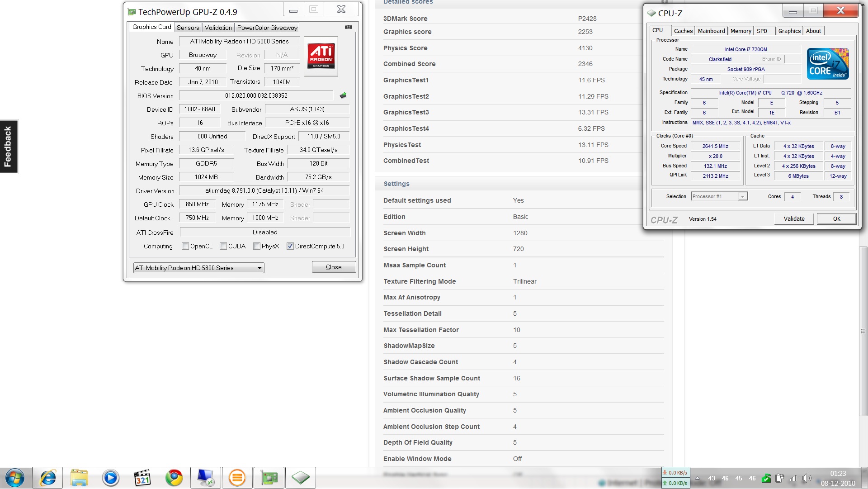Screen dimensions: 868x489
Task: Click the Intel Core i7 logo in CPU-Z
Action: pyautogui.click(x=828, y=64)
